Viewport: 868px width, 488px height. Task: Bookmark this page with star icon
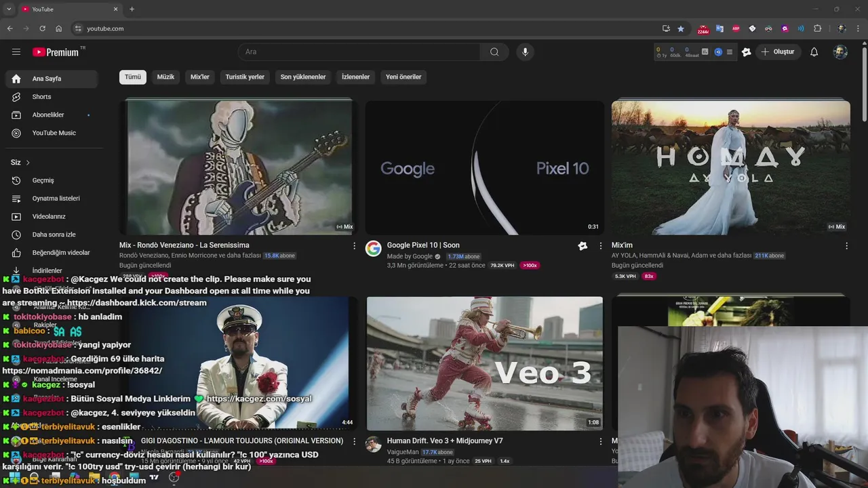pyautogui.click(x=681, y=28)
